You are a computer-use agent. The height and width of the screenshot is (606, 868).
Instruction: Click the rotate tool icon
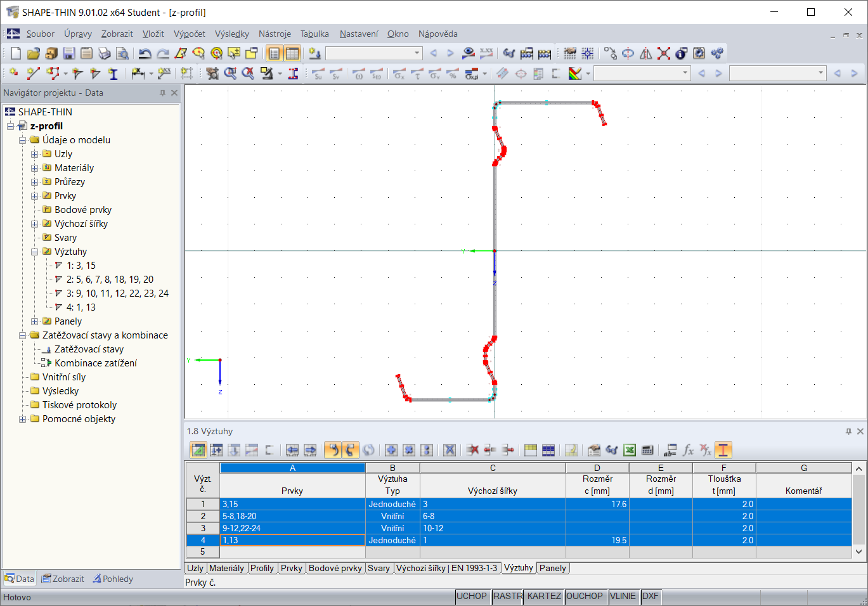(628, 53)
